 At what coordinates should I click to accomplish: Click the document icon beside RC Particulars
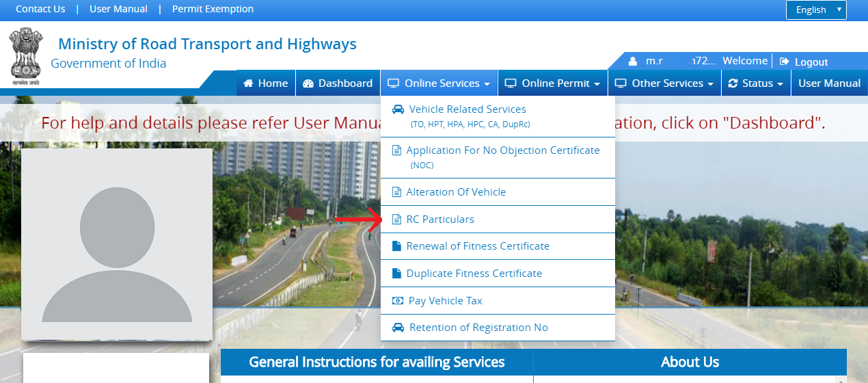coord(396,220)
